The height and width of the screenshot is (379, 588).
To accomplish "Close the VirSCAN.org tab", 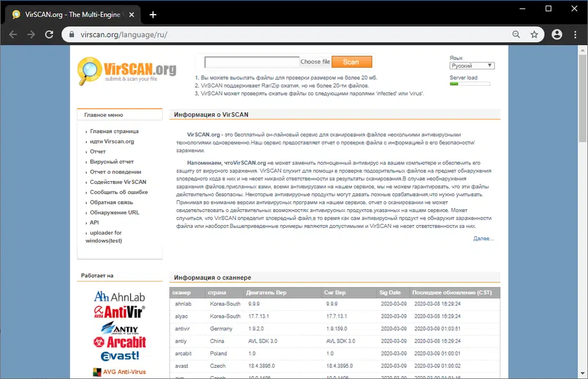I will coord(132,15).
